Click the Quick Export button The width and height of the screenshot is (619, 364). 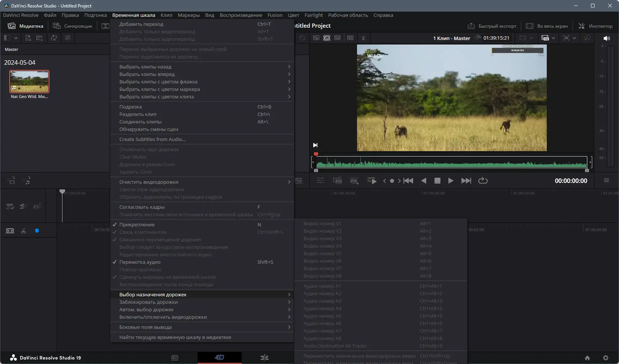[492, 26]
